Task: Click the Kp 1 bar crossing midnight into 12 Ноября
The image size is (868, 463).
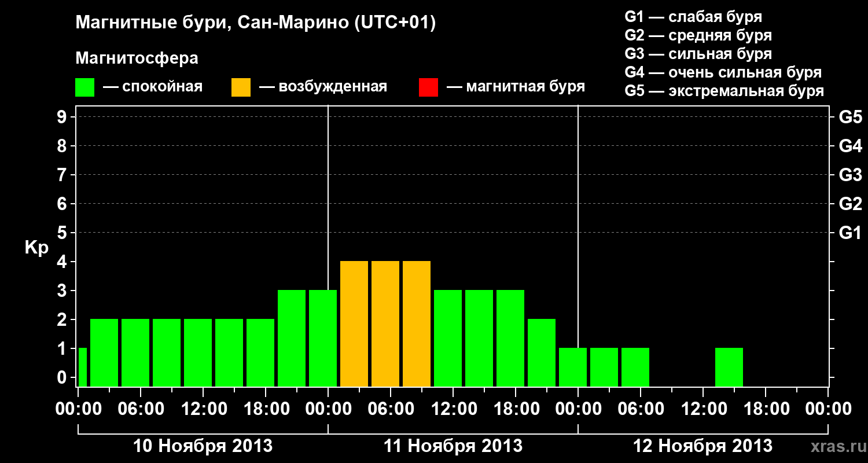Action: point(573,367)
